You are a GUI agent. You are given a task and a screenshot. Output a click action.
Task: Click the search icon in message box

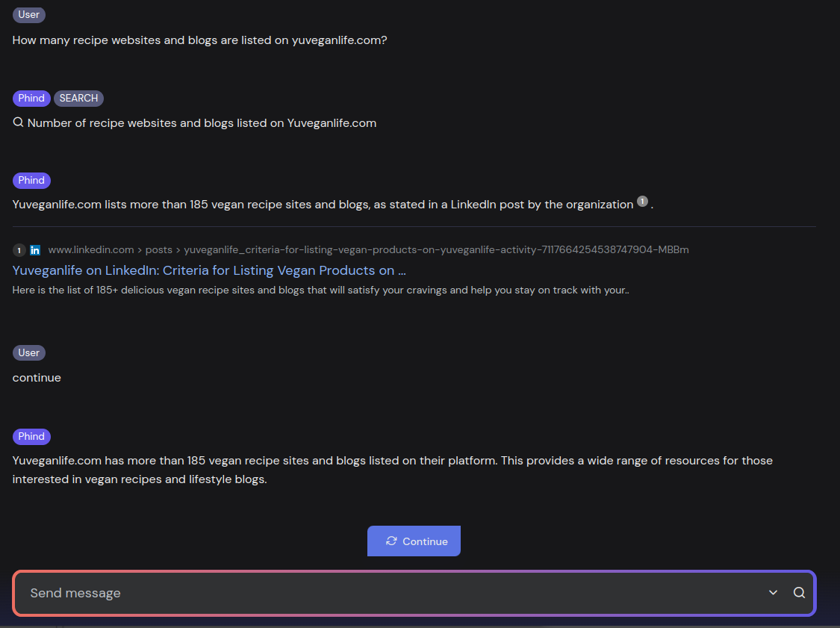coord(799,593)
